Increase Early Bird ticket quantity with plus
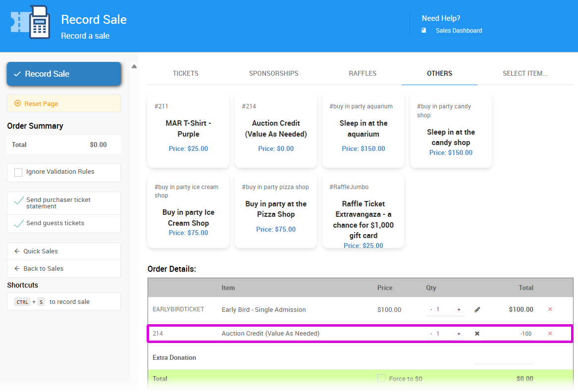 pos(459,310)
